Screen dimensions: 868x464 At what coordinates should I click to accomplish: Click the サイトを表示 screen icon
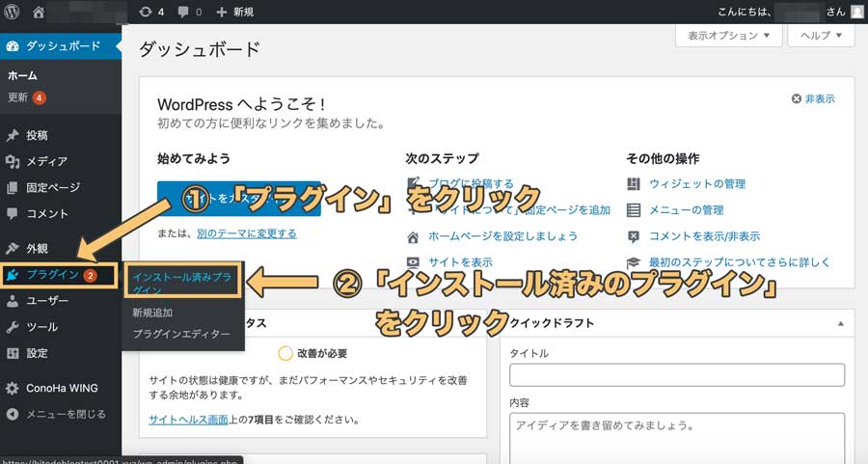[413, 262]
